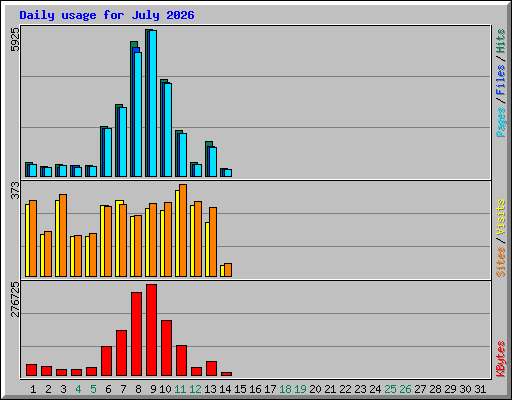Click the yellow 'Visits' legend label
Image resolution: width=512 pixels, height=400 pixels.
[x=501, y=217]
